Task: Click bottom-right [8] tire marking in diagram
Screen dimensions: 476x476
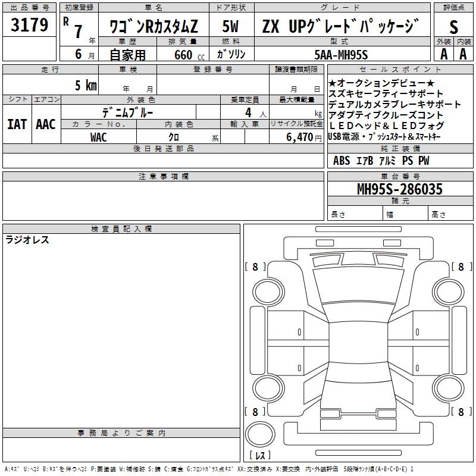Action: point(462,412)
